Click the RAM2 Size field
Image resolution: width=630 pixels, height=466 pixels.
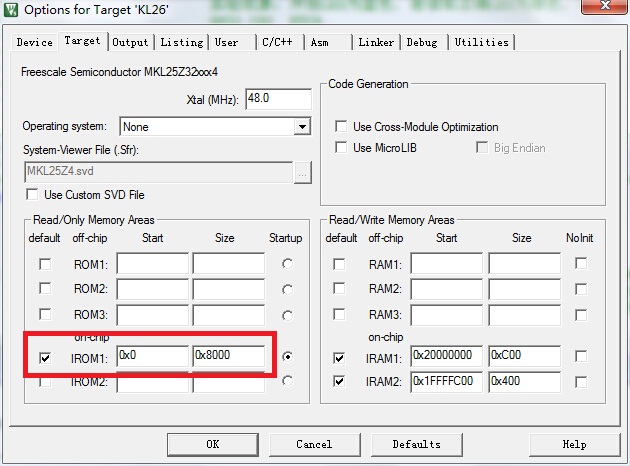click(x=524, y=289)
